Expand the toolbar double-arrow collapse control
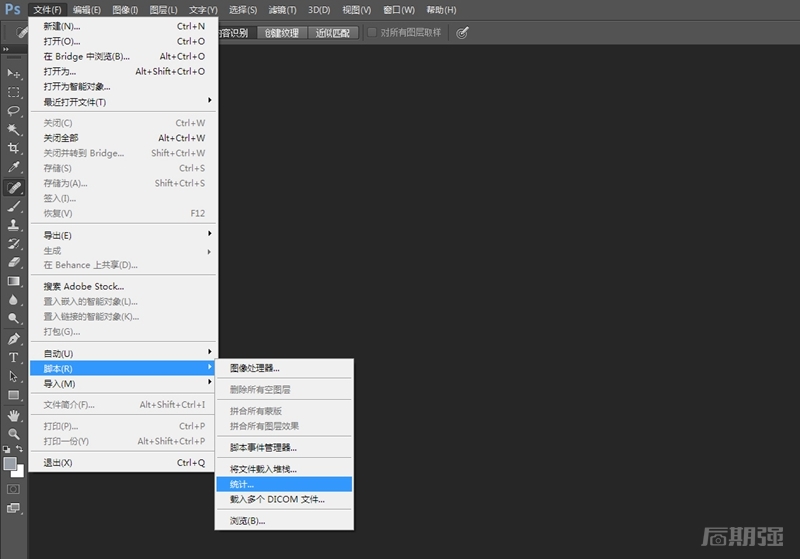800x559 pixels. click(6, 49)
